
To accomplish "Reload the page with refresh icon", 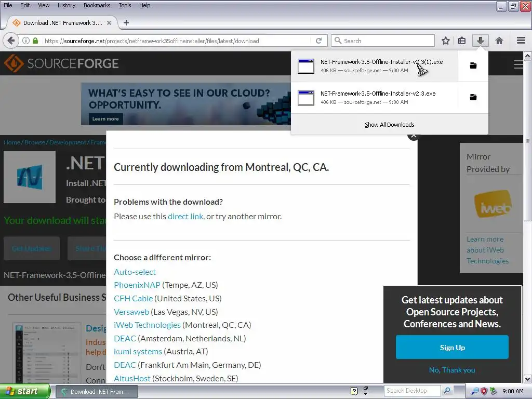I will pyautogui.click(x=318, y=41).
